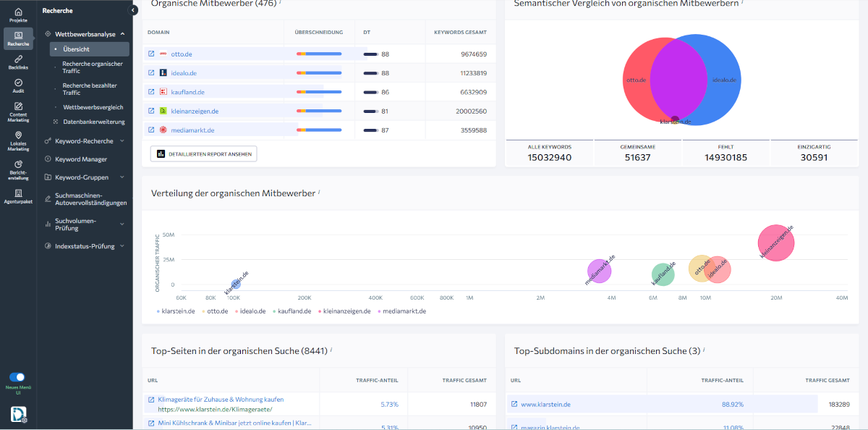Open external link icon for Klimageräte page
Image resolution: width=868 pixels, height=430 pixels.
[151, 400]
